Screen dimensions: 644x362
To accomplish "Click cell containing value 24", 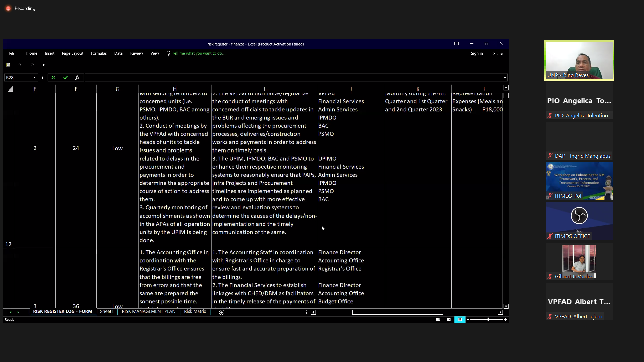I will pos(76,170).
